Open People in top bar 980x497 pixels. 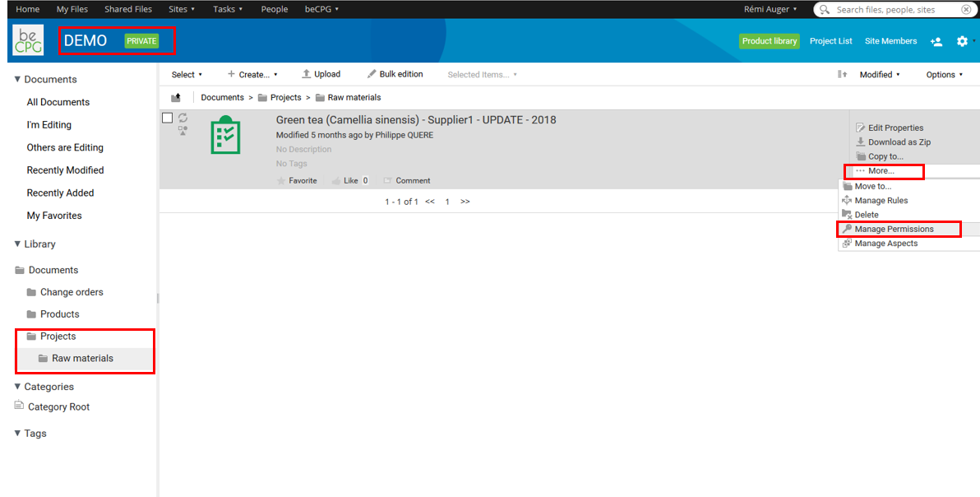coord(275,9)
